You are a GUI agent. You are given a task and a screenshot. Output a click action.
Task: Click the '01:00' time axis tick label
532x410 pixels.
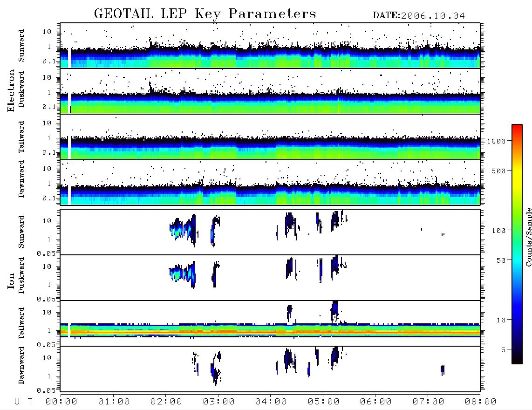coord(114,402)
